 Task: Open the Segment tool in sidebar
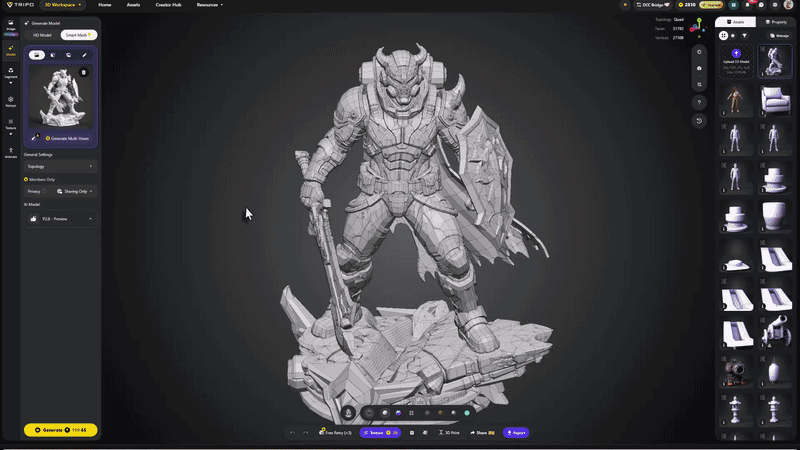(11, 73)
